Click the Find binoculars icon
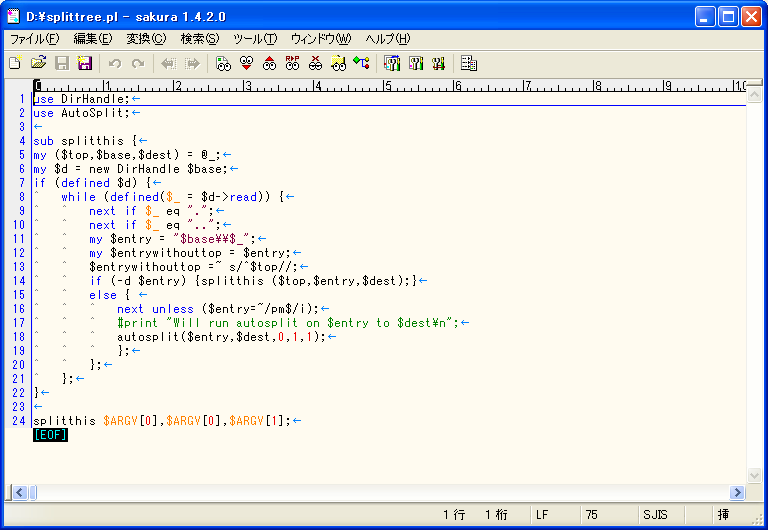 point(223,63)
